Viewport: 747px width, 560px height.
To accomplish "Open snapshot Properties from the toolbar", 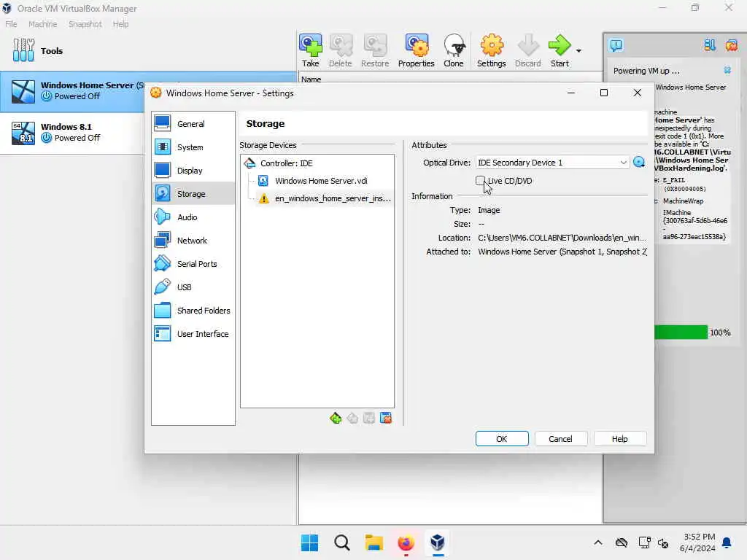I will (x=416, y=50).
